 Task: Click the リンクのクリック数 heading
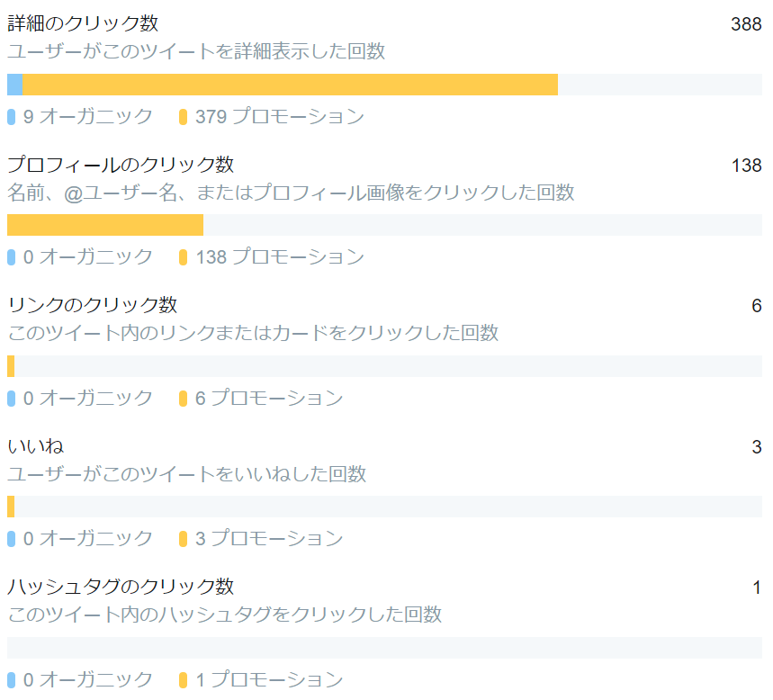[92, 305]
